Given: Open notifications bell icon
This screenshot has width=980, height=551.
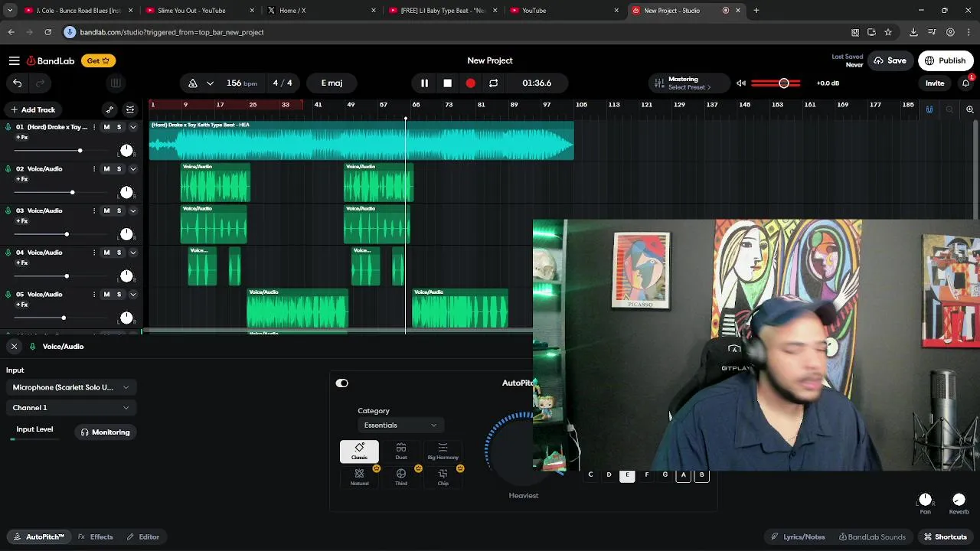Looking at the screenshot, I should tap(965, 83).
